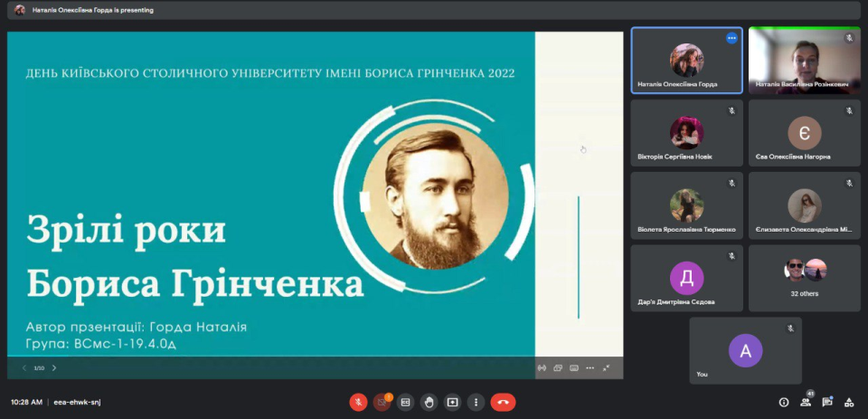Image resolution: width=868 pixels, height=419 pixels.
Task: Open the More options menu in call controls
Action: [476, 403]
